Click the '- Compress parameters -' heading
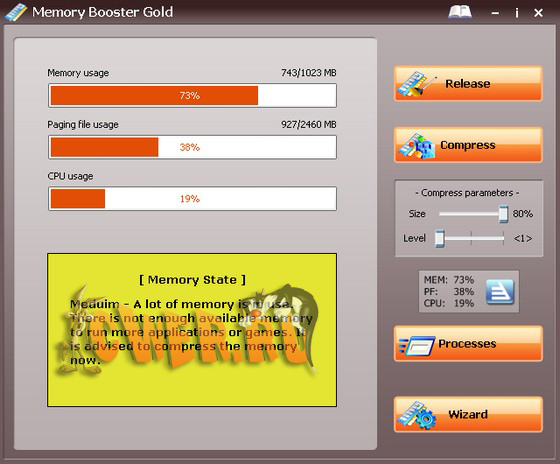The image size is (560, 464). [x=468, y=193]
